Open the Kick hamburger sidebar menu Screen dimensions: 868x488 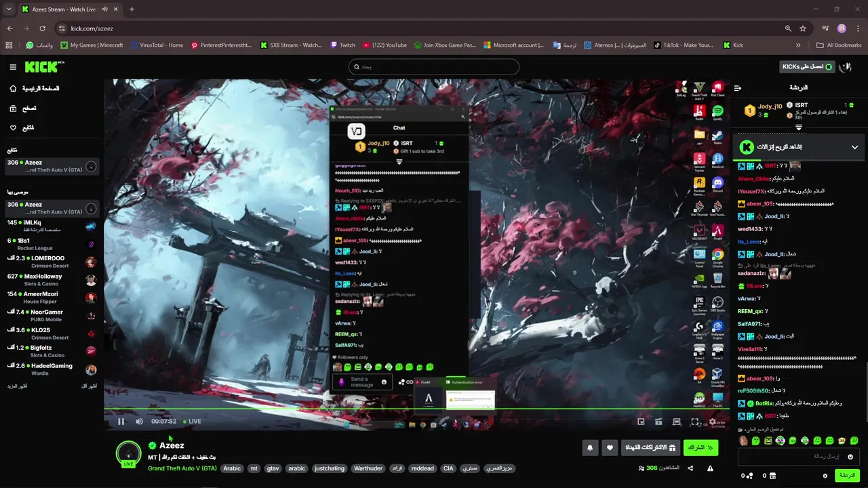13,67
